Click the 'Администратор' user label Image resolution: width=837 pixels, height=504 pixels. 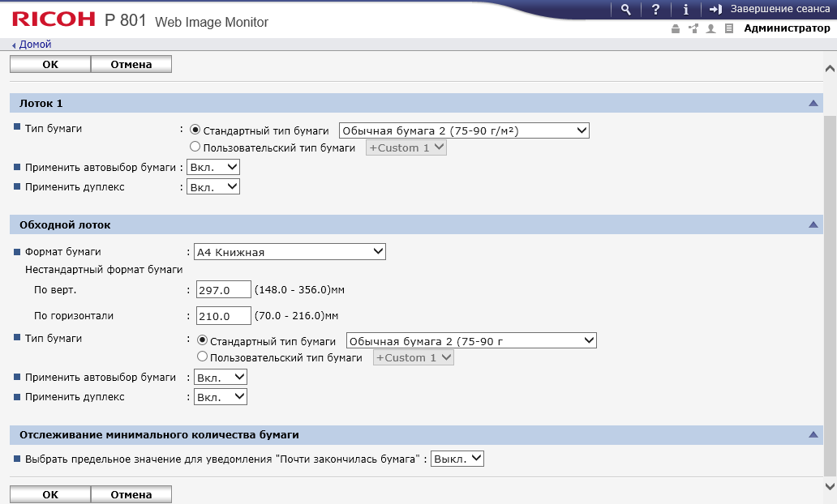787,28
